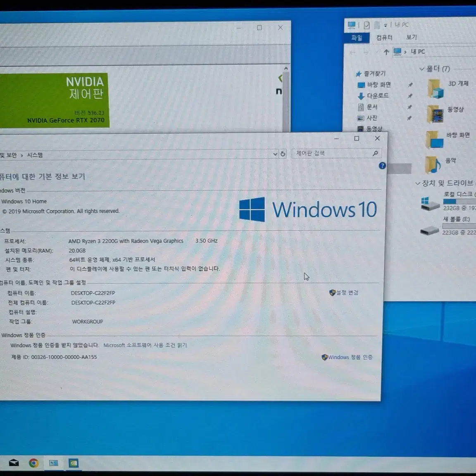The width and height of the screenshot is (476, 476).
Task: Open the recent locations dropdown in Explorer
Action: click(377, 52)
